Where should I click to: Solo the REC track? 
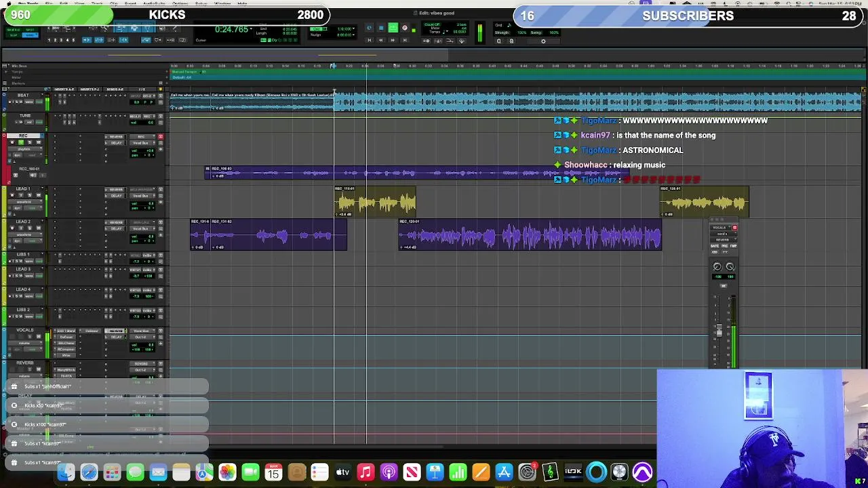30,142
